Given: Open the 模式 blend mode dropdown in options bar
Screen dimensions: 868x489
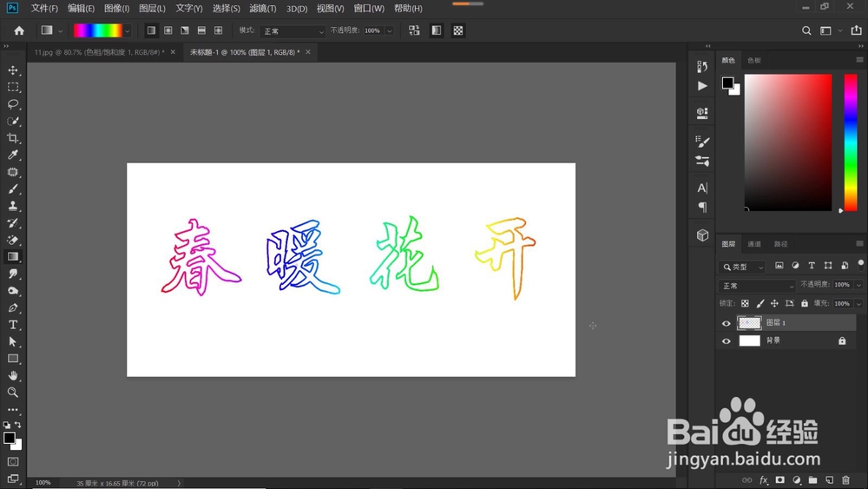Looking at the screenshot, I should (x=293, y=31).
